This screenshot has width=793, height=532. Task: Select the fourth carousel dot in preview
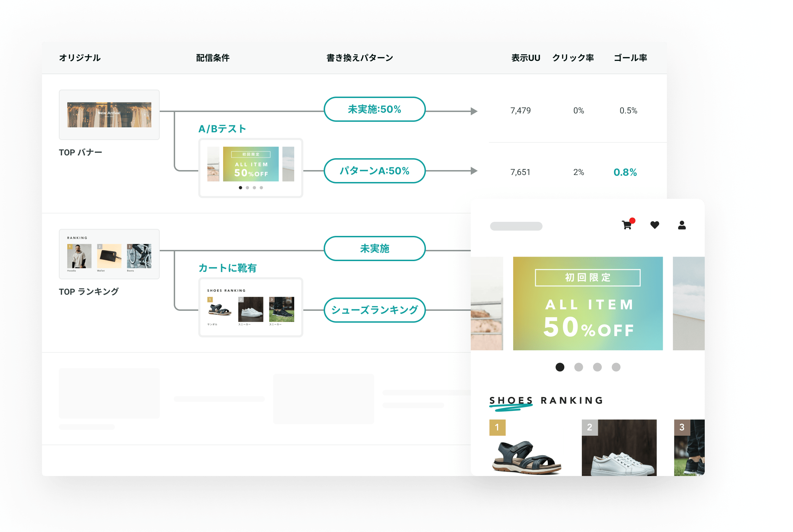pyautogui.click(x=616, y=367)
